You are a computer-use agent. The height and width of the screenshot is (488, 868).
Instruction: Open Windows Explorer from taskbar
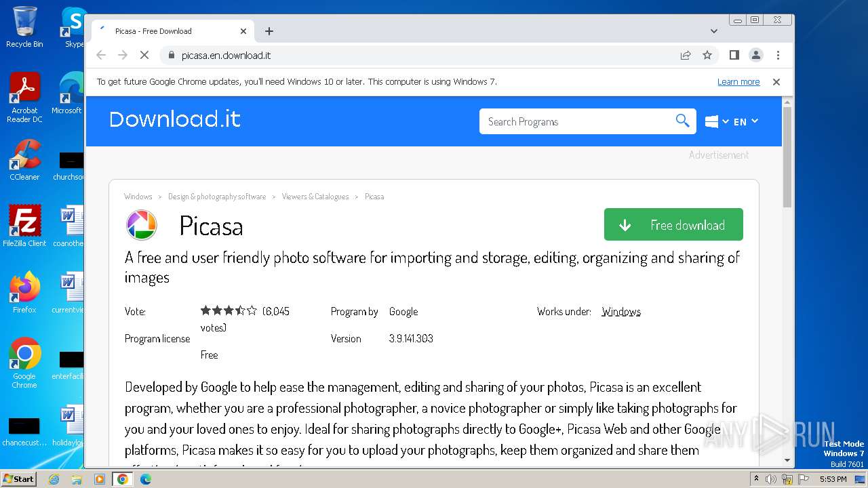click(77, 479)
